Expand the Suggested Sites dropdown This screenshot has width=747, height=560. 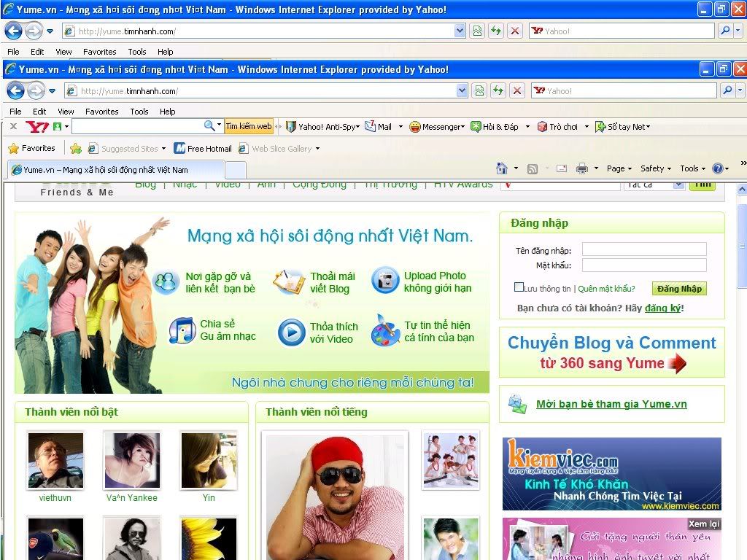tap(163, 149)
